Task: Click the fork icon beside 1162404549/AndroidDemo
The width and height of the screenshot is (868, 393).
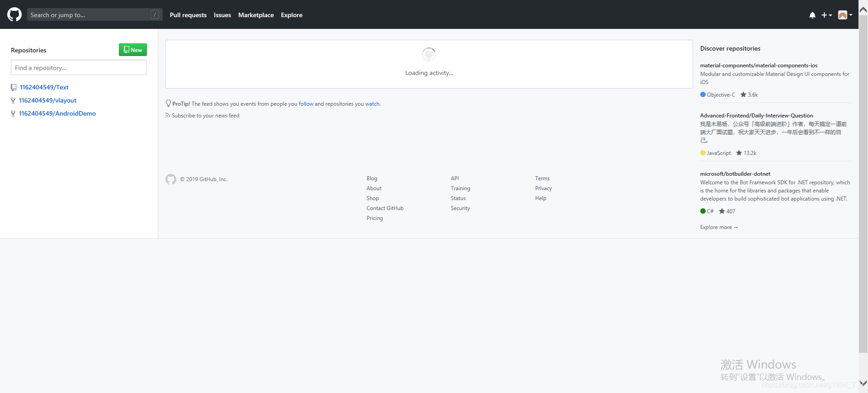Action: pos(13,113)
